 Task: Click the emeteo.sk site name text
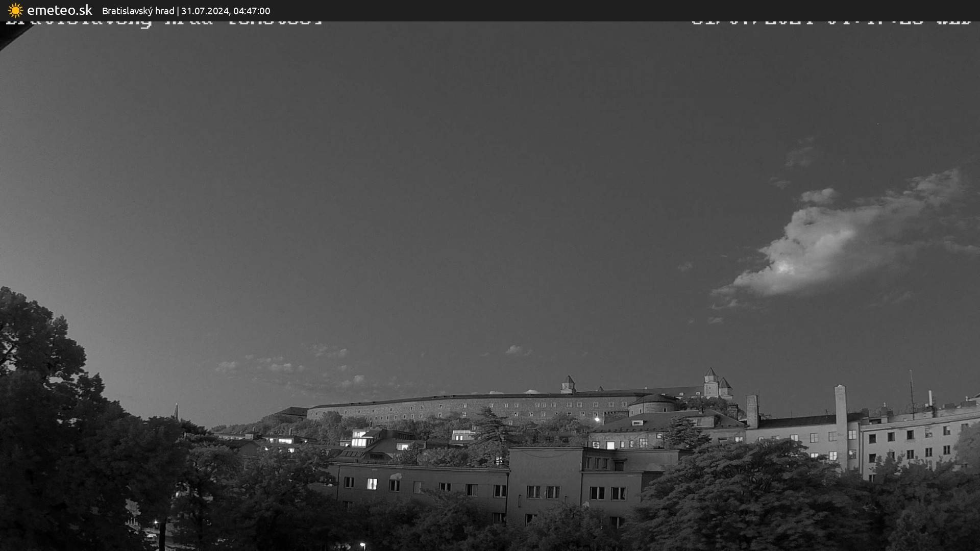coord(60,10)
